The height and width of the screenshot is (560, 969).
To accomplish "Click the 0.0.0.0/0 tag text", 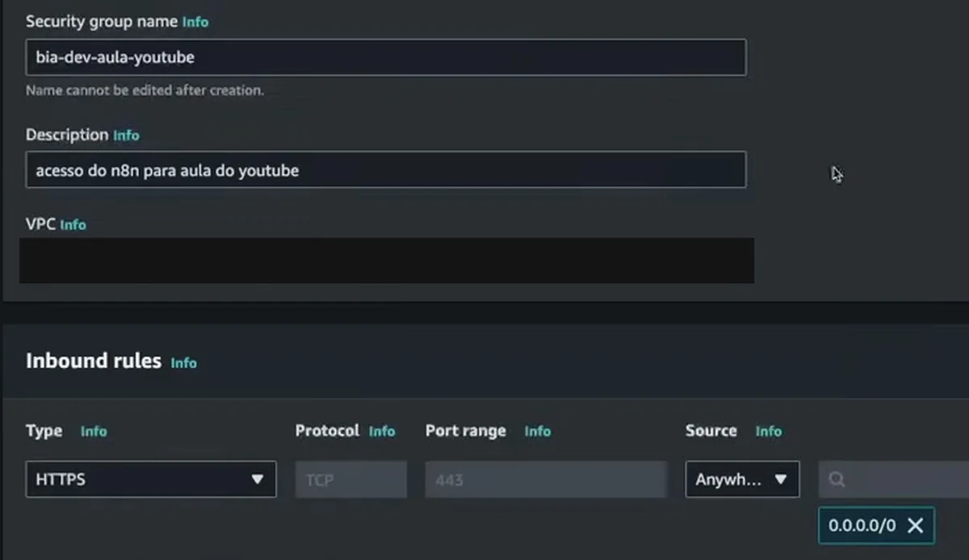I will pyautogui.click(x=862, y=526).
